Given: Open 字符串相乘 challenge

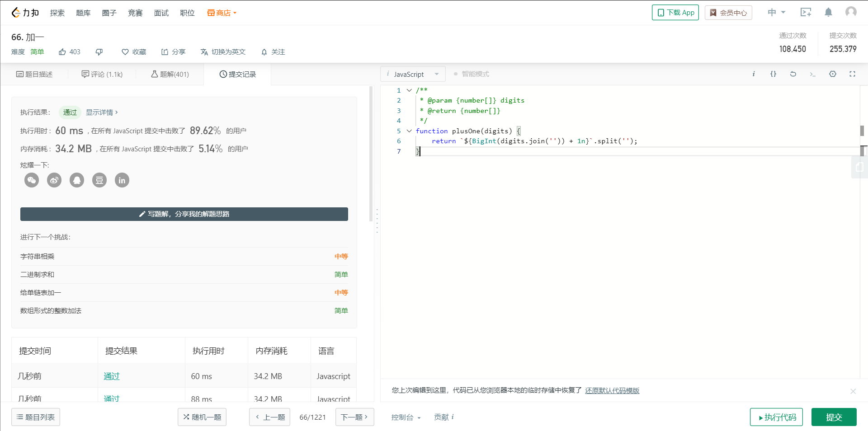Looking at the screenshot, I should tap(38, 257).
